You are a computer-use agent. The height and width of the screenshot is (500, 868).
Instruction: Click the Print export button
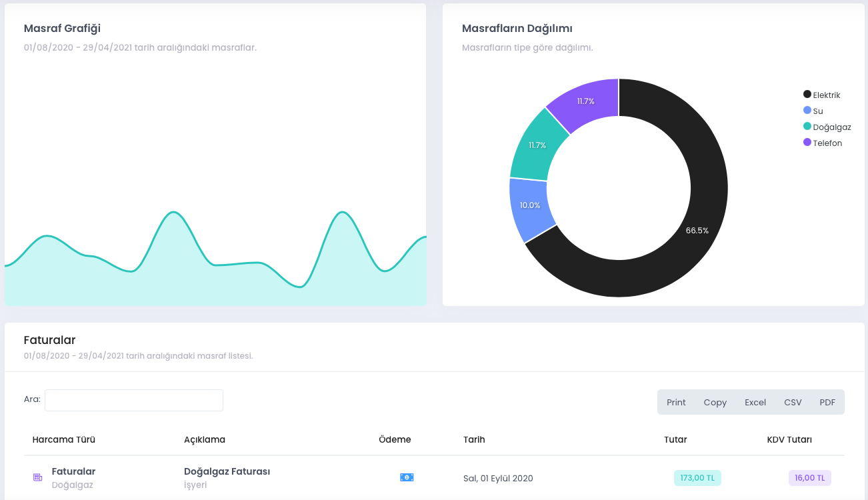[x=676, y=402]
